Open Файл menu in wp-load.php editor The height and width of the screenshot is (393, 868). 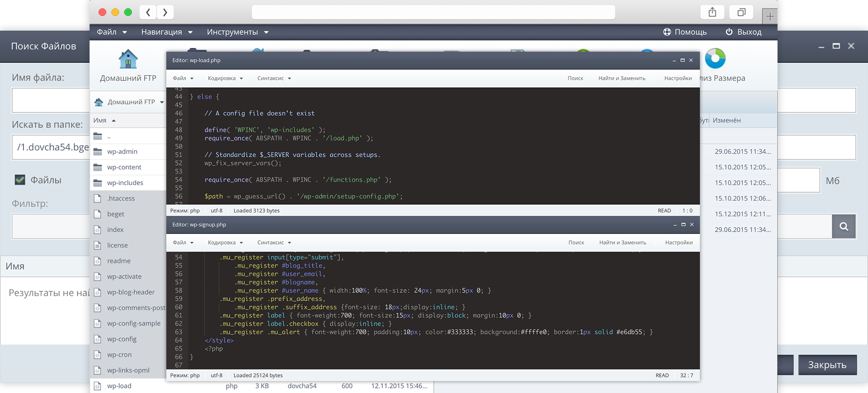coord(183,78)
